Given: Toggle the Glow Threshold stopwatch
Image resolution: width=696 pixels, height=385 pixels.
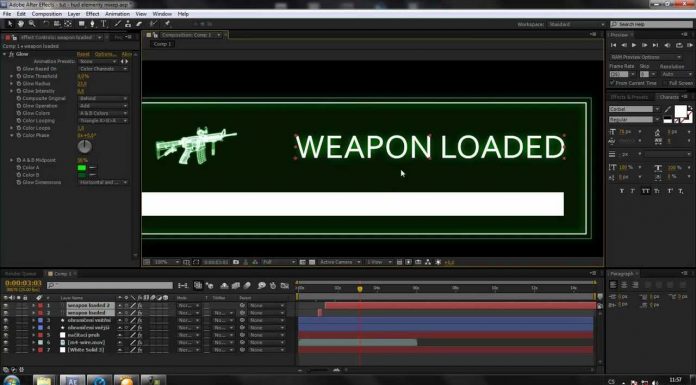Looking at the screenshot, I should pyautogui.click(x=19, y=76).
